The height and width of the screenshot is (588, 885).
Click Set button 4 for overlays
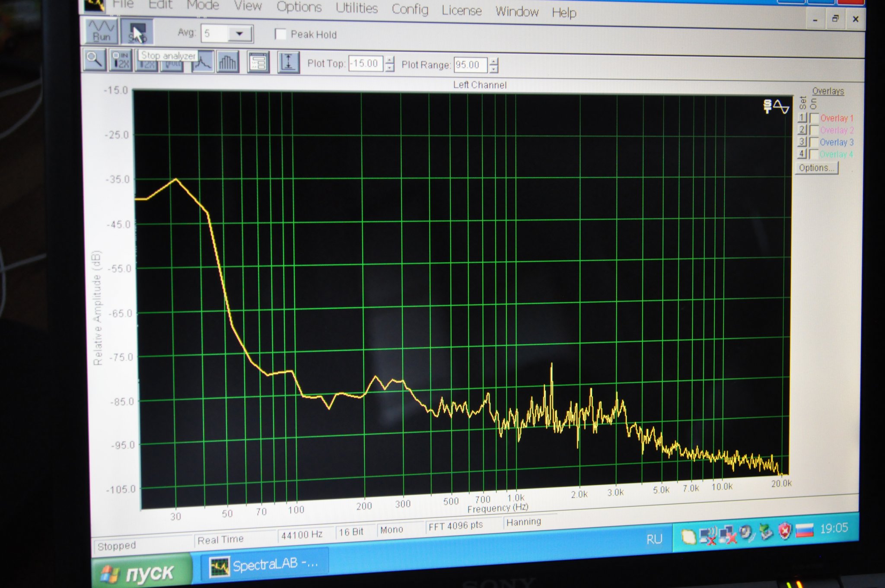[802, 153]
